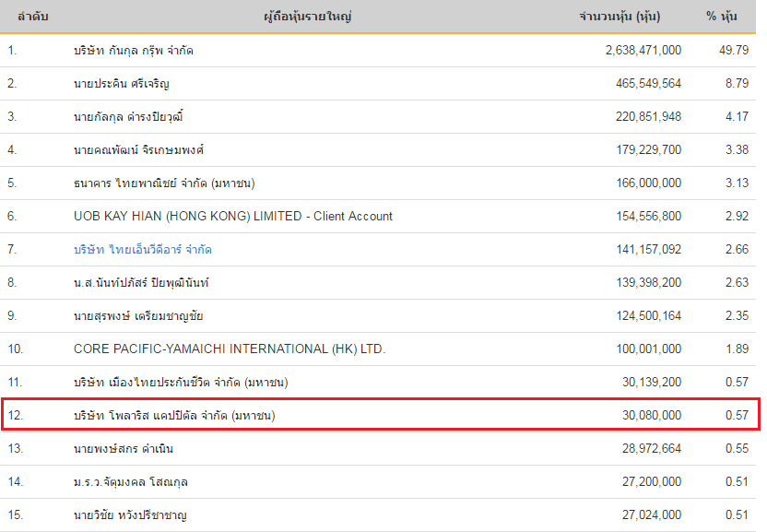Screen dimensions: 767x532
Task: Click the UOB KAY HIAN (HONG KONG) LIMITED entry
Action: 233,217
